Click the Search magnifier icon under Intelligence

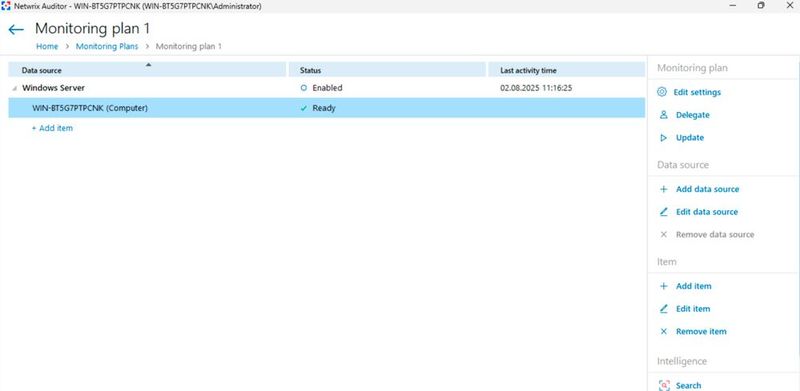click(x=664, y=385)
